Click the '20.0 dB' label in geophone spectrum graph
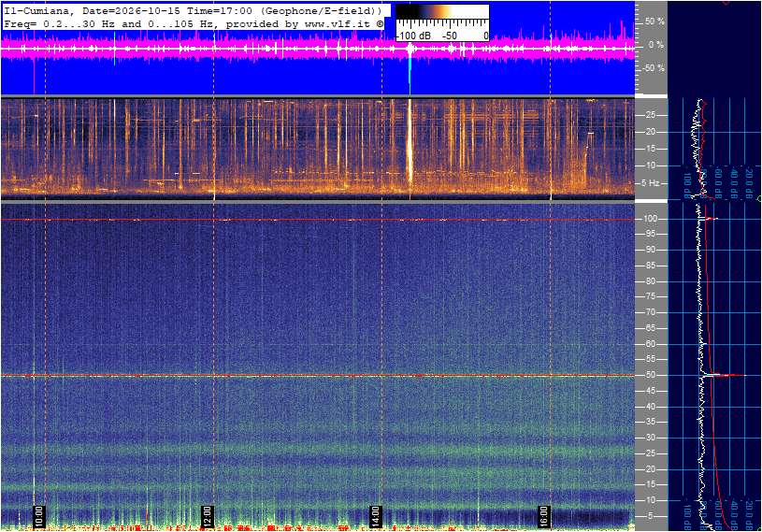The height and width of the screenshot is (532, 762). 749,183
